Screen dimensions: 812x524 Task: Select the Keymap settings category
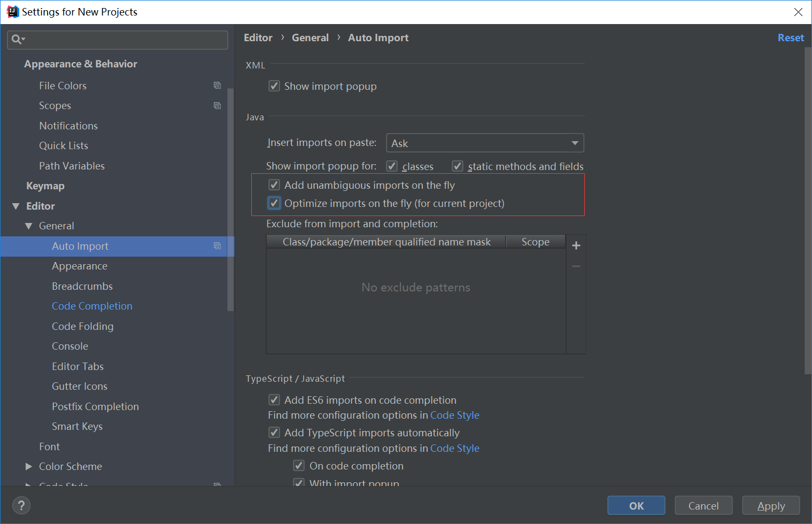pyautogui.click(x=45, y=186)
